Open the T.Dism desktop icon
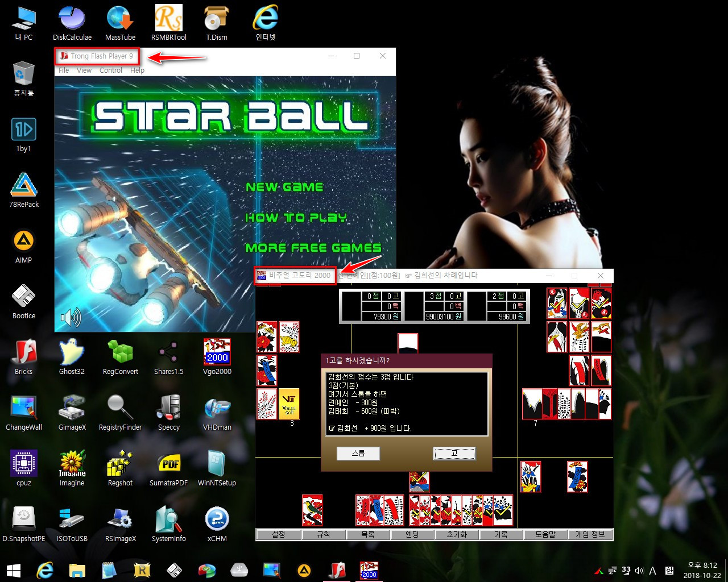The height and width of the screenshot is (582, 728). pos(217,23)
